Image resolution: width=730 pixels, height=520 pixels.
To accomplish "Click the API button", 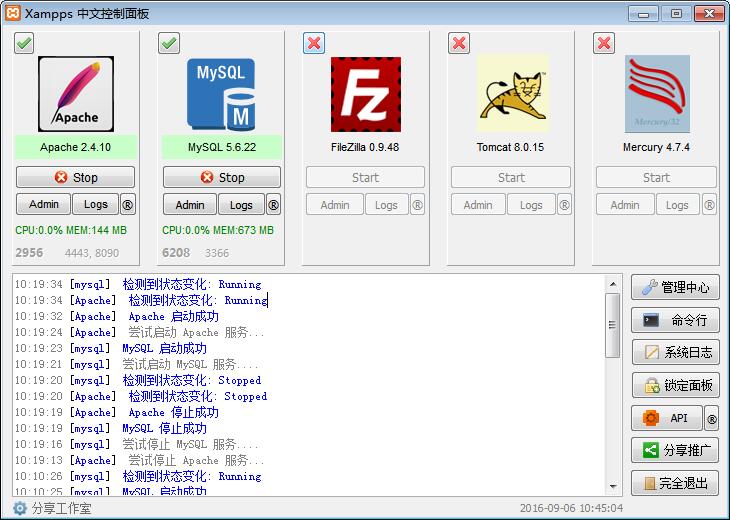I will click(x=667, y=418).
